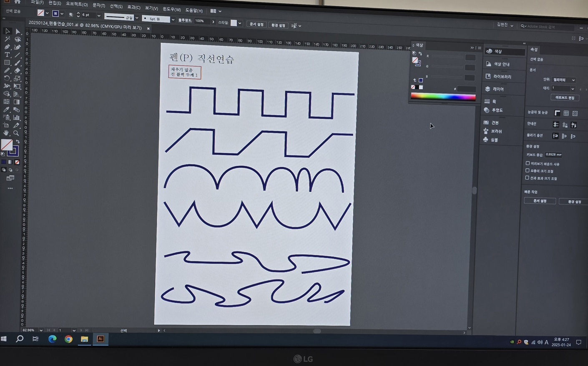Image resolution: width=588 pixels, height=366 pixels.
Task: Select the Type tool
Action: 7,55
